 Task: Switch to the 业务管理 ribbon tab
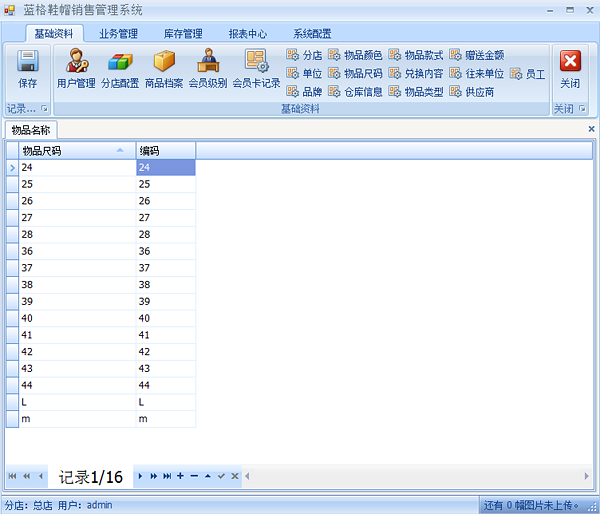119,33
